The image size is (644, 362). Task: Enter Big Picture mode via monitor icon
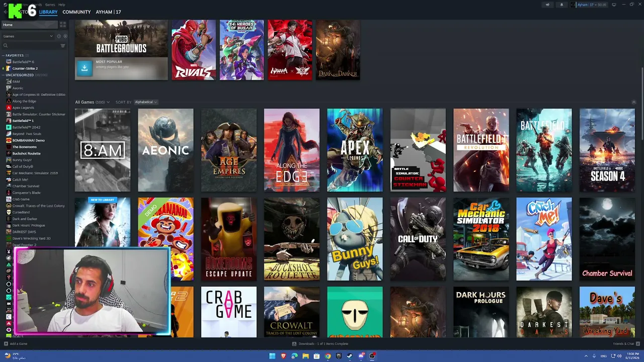(x=614, y=5)
